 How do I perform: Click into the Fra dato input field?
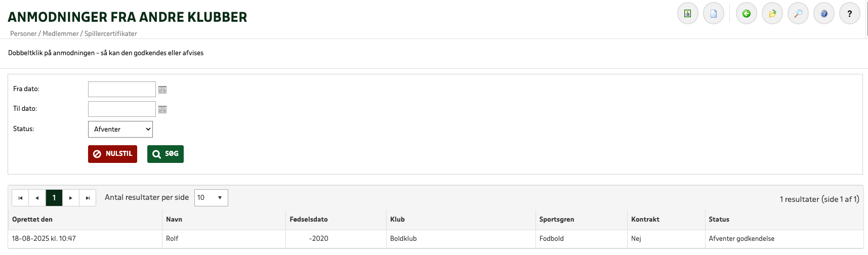[122, 90]
